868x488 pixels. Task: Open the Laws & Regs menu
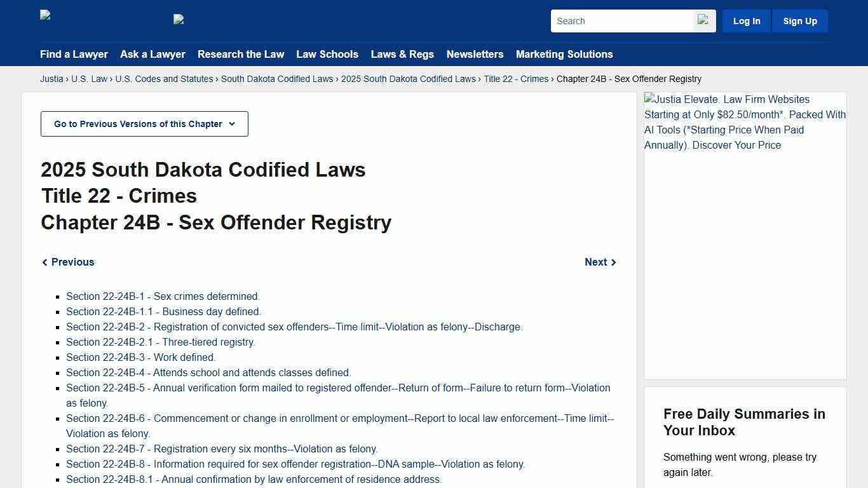point(402,55)
